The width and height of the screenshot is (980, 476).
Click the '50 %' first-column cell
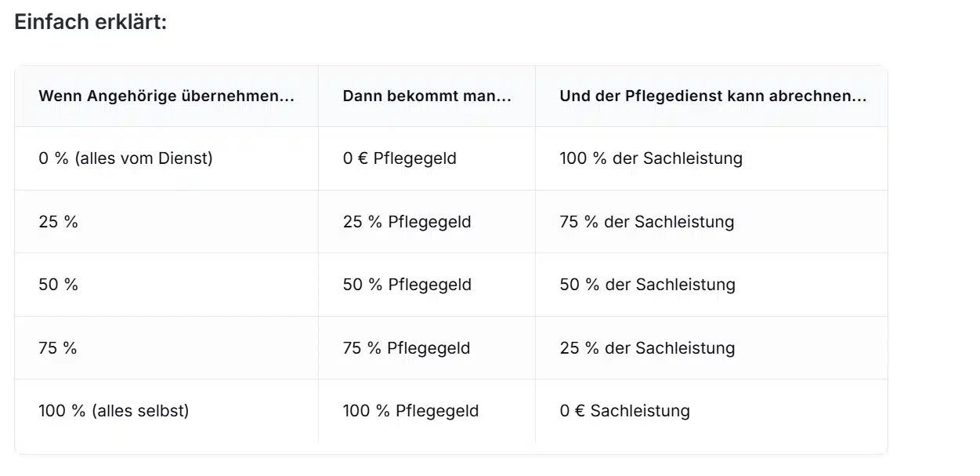coord(59,285)
